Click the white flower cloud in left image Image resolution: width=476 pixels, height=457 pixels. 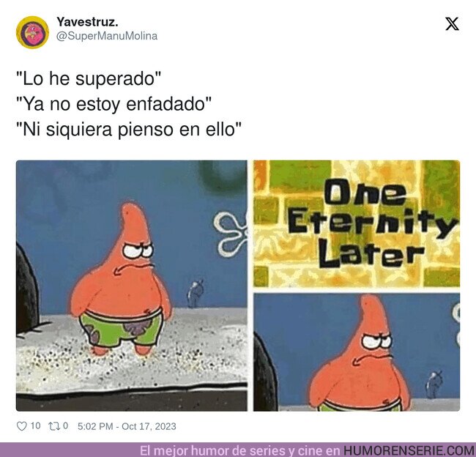[x=231, y=233]
